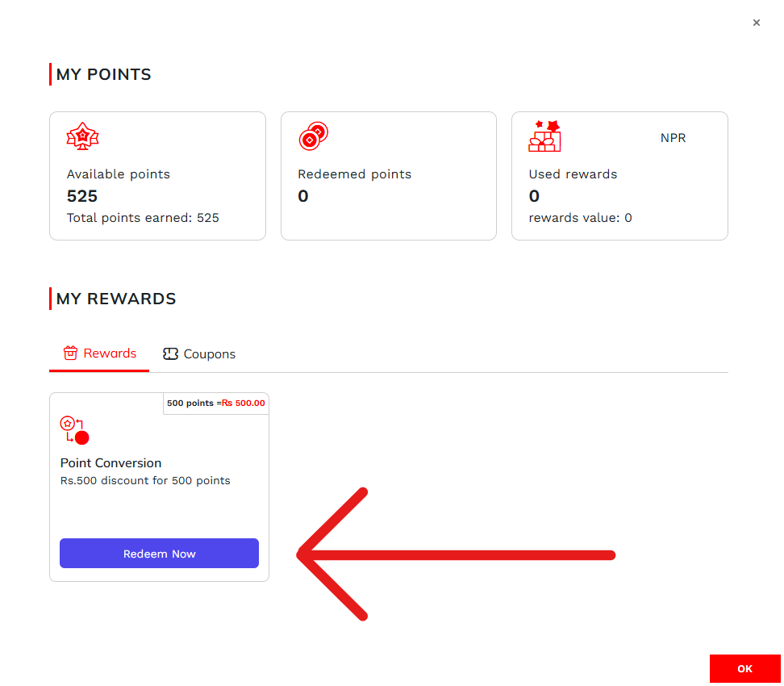This screenshot has width=784, height=686.
Task: Click the Coupons tab ticket icon
Action: click(x=170, y=354)
